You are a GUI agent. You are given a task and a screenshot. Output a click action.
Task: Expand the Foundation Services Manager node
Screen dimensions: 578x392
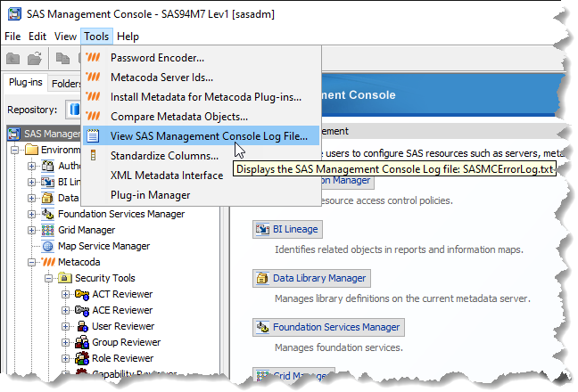(x=32, y=214)
